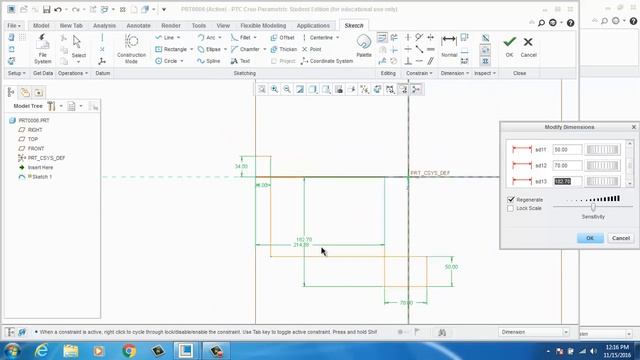Click OK in Modify Dimensions dialog
This screenshot has height=360, width=640.
pyautogui.click(x=590, y=238)
